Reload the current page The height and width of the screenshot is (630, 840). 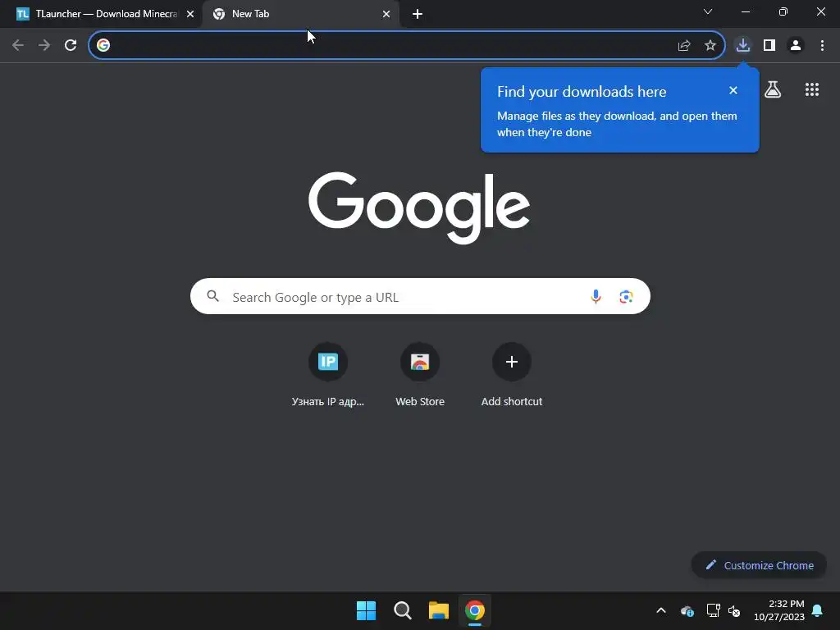pyautogui.click(x=71, y=46)
